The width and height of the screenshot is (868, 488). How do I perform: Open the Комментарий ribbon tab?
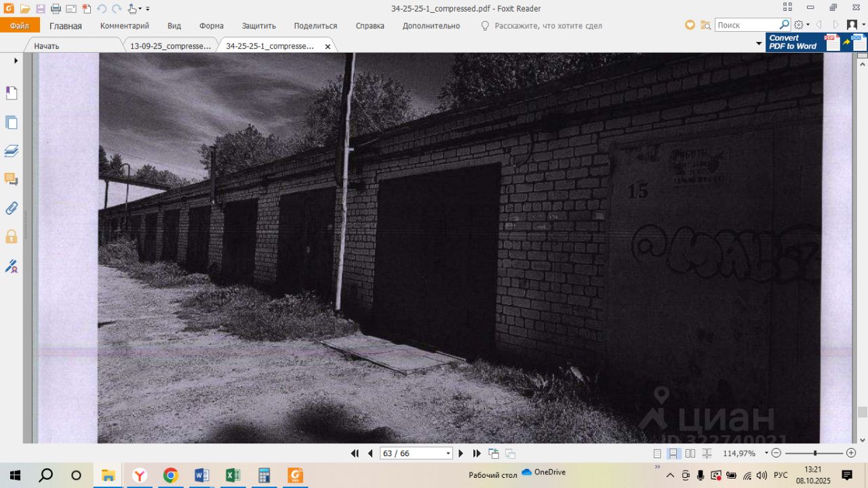(x=125, y=26)
